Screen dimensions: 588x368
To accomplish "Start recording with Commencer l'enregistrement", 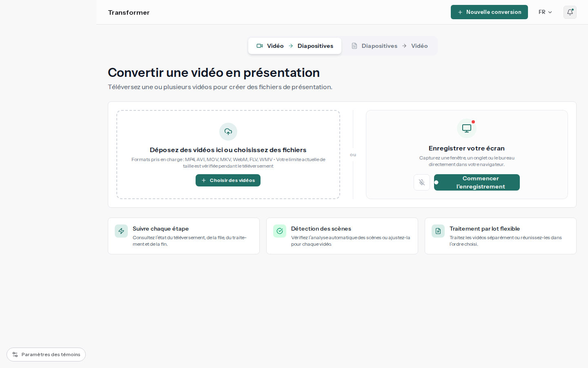I will 477,182.
